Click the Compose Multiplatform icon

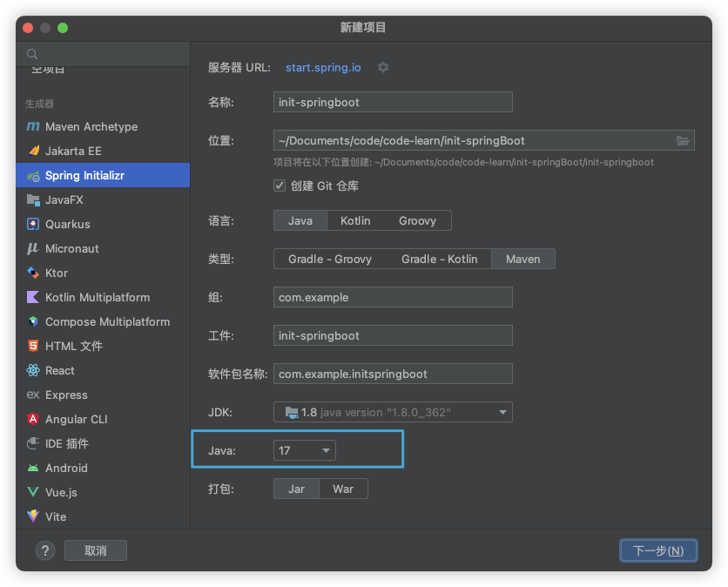point(33,321)
